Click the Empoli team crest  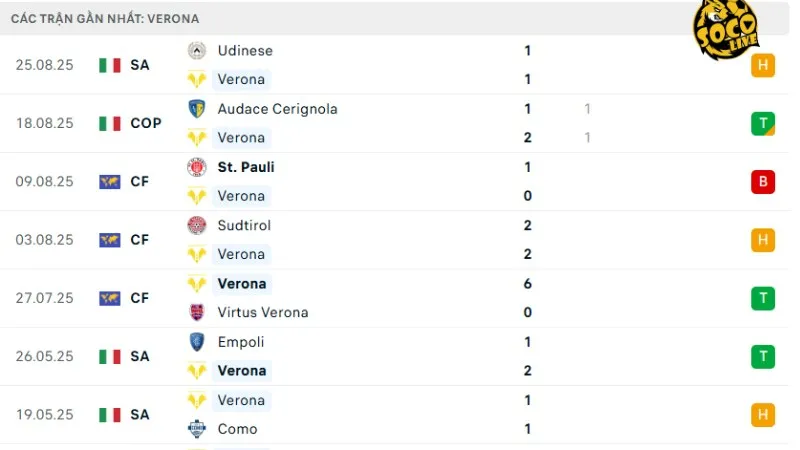pos(197,341)
